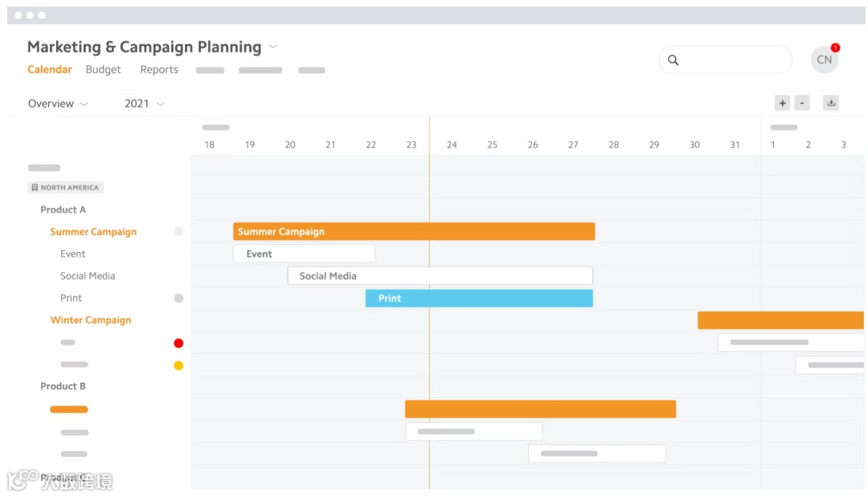Click the search magnifier icon

(674, 60)
